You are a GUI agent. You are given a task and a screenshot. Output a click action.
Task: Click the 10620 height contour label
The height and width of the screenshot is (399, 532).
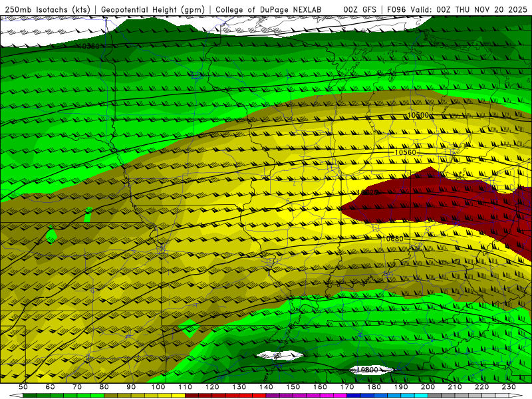[368, 193]
